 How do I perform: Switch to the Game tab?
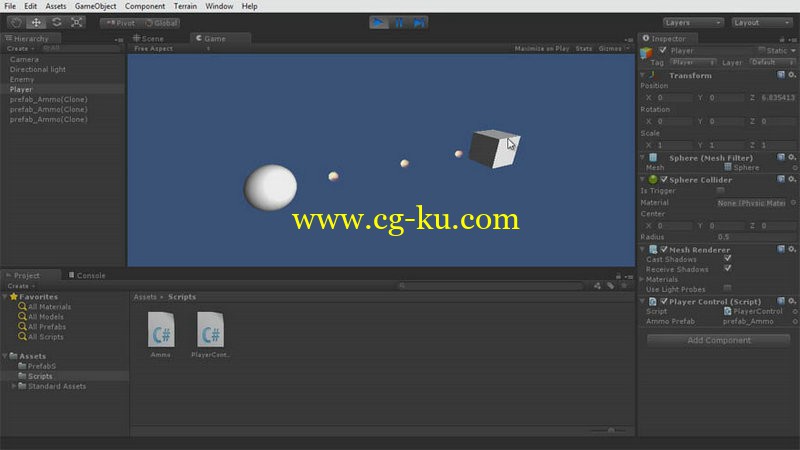[220, 38]
